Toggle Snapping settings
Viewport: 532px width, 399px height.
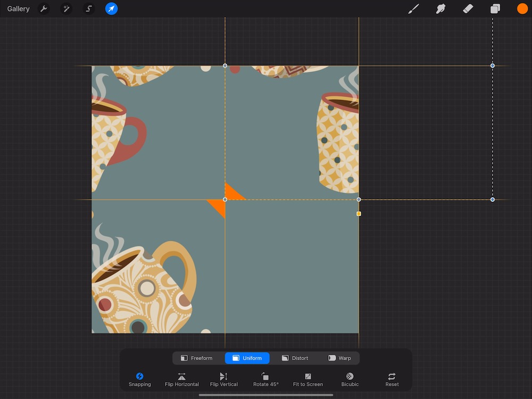coord(139,379)
